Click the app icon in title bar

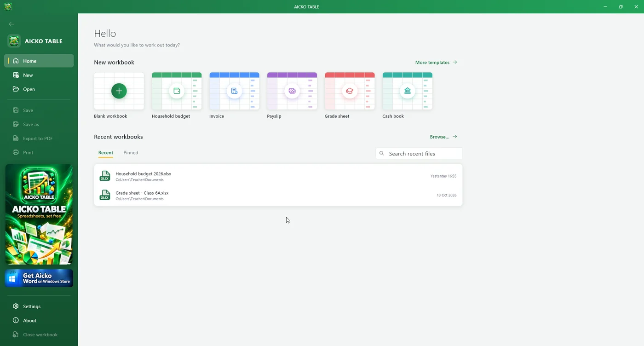(x=8, y=6)
